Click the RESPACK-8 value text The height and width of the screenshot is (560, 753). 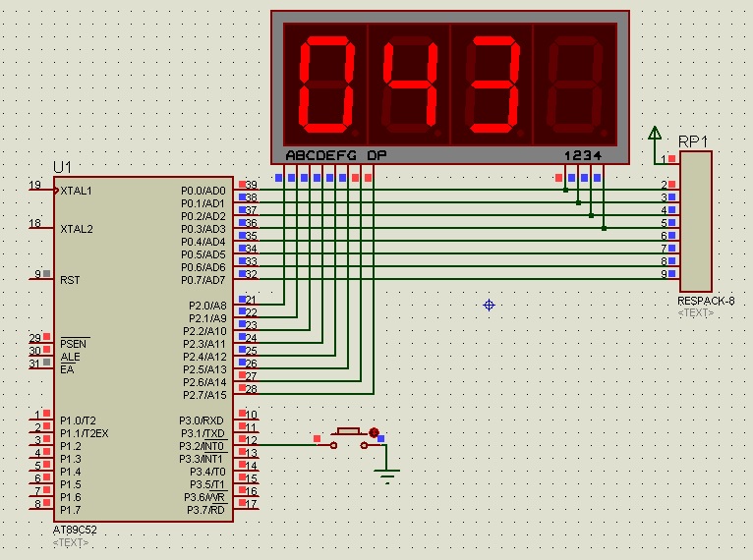pyautogui.click(x=706, y=301)
